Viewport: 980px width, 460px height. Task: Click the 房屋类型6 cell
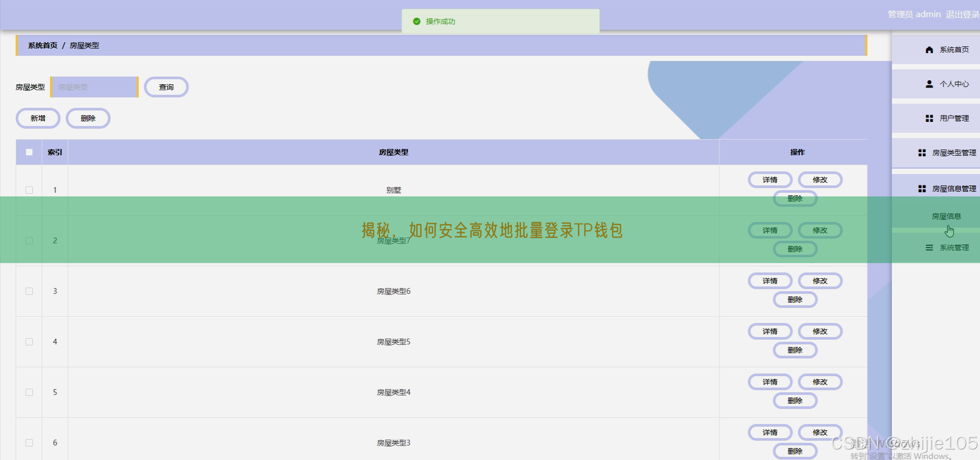pos(394,291)
